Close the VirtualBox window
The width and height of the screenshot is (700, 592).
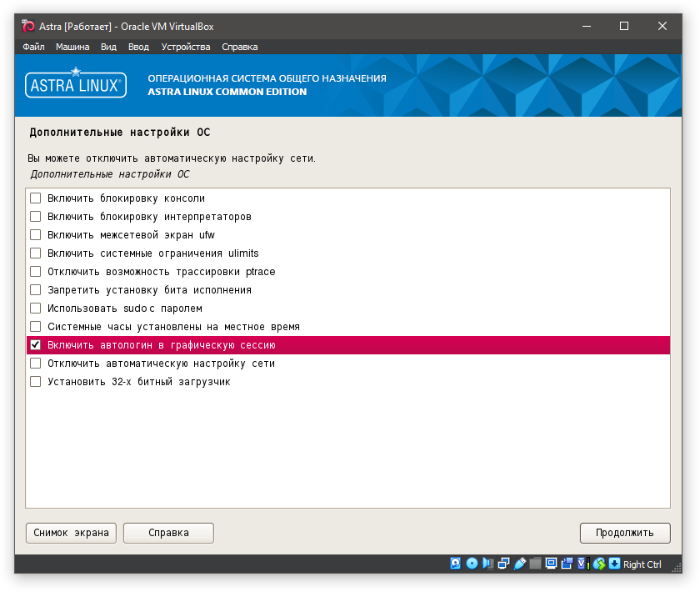click(x=662, y=27)
